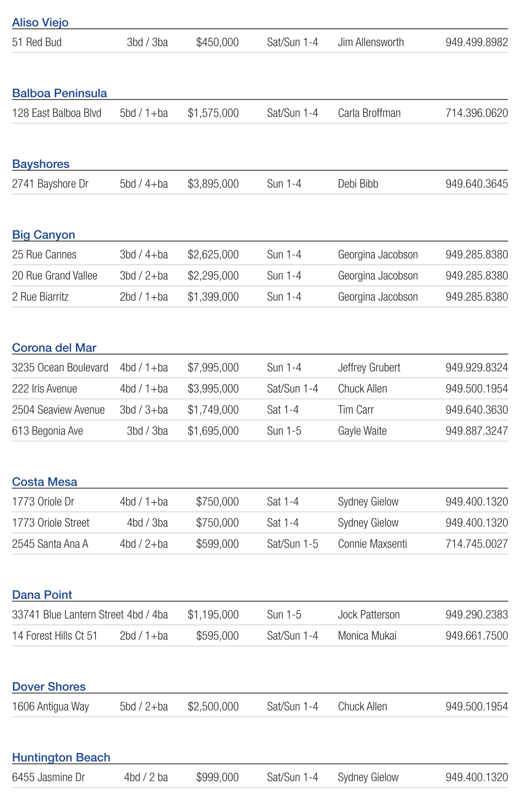Click phone number 949.640.3645
Screen dimensions: 529x812
(476, 184)
